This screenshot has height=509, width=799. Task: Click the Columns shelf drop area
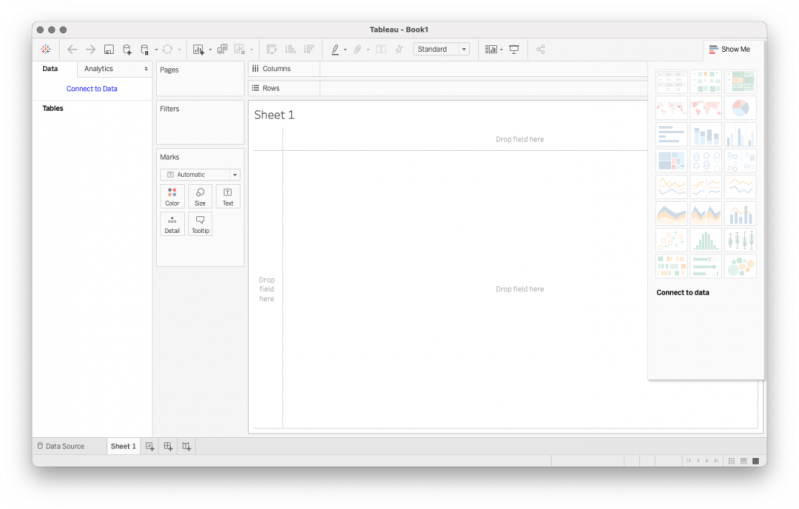tap(484, 69)
